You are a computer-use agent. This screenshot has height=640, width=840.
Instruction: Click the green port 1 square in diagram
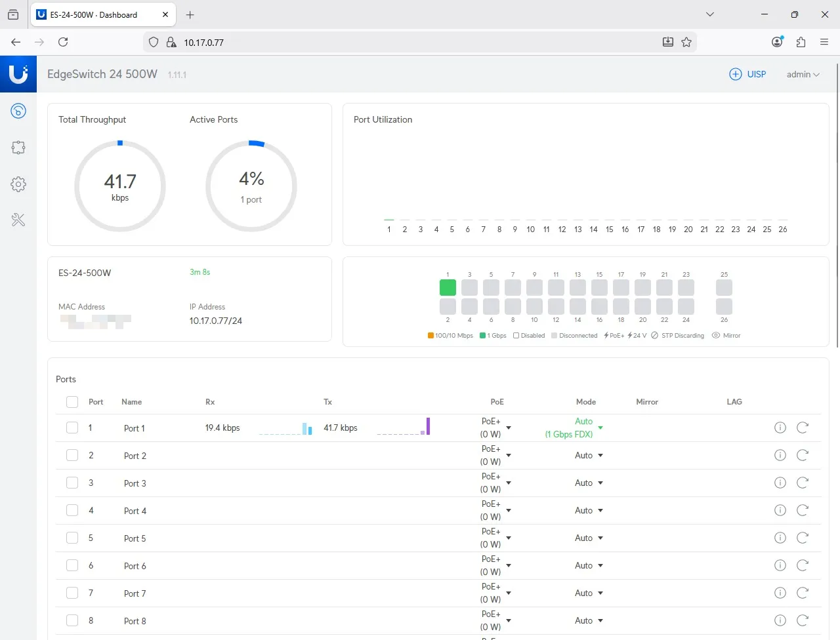(448, 287)
